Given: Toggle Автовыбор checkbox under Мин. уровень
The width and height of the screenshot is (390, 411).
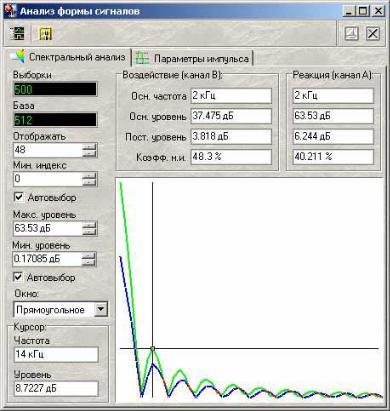Looking at the screenshot, I should coord(18,277).
